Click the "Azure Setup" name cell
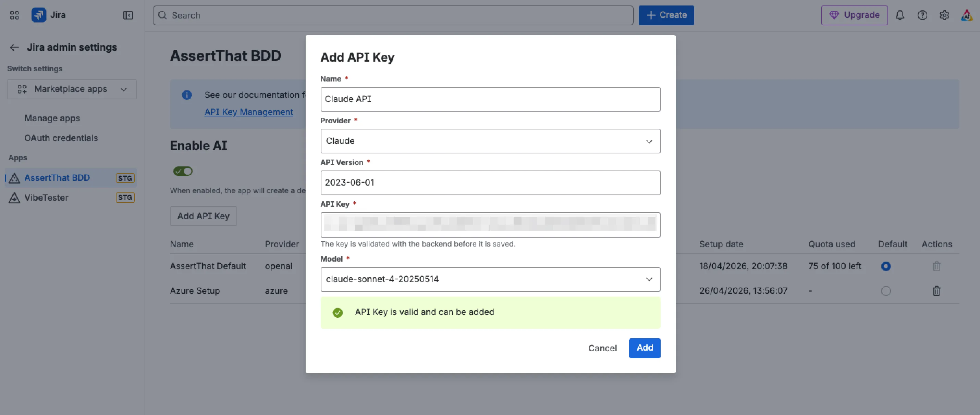Image resolution: width=980 pixels, height=415 pixels. pyautogui.click(x=195, y=291)
